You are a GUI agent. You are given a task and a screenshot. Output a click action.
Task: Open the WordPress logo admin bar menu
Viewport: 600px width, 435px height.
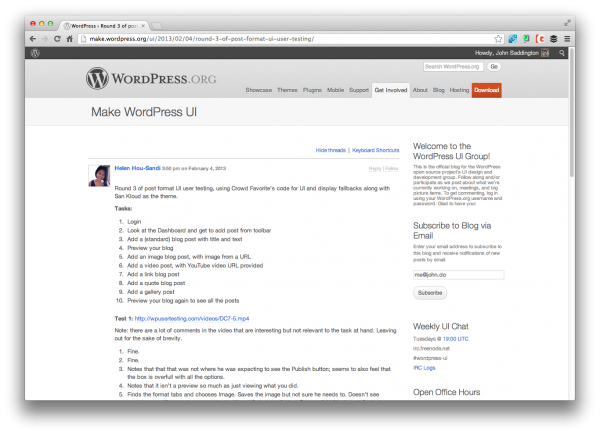35,53
